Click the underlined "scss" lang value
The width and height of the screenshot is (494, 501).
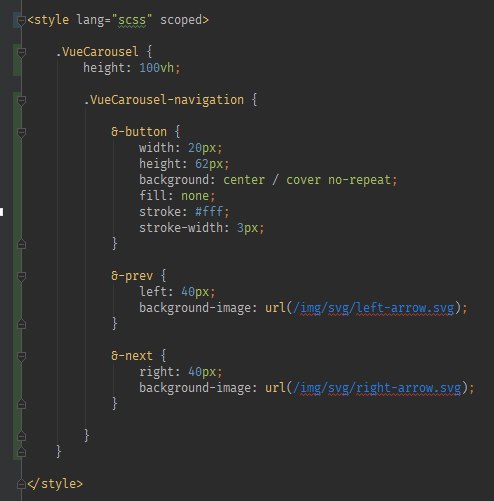pos(132,20)
